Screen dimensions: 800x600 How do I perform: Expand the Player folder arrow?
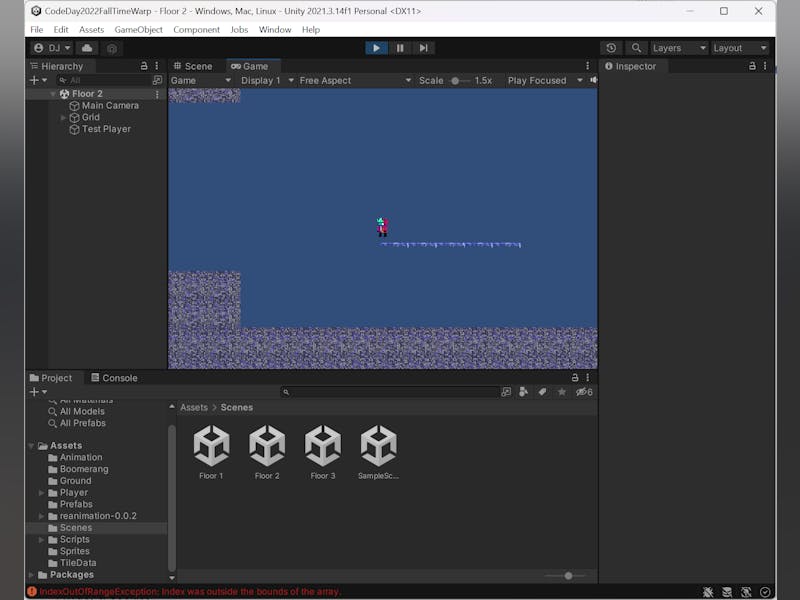click(x=41, y=493)
